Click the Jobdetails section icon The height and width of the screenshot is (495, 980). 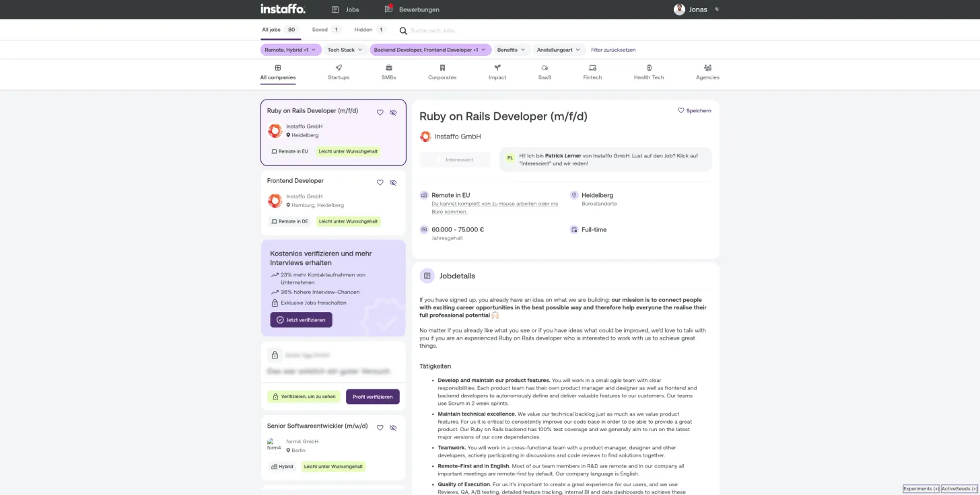(x=427, y=276)
